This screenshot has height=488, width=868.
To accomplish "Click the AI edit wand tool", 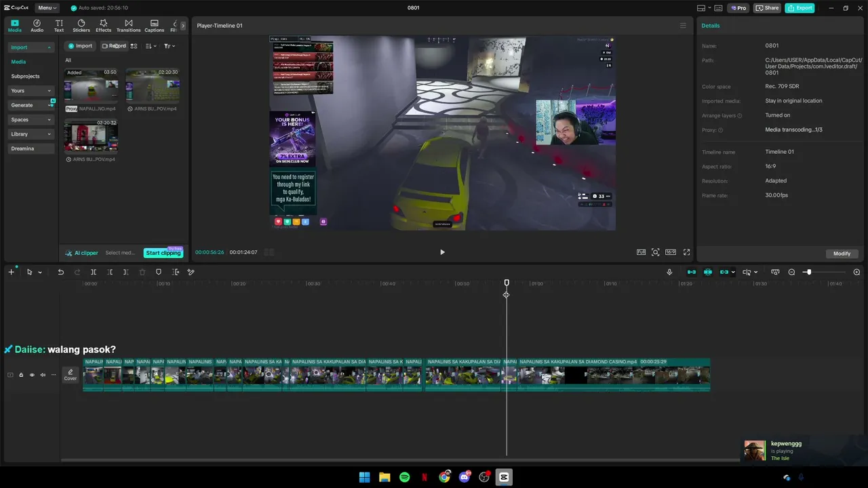I will [191, 272].
